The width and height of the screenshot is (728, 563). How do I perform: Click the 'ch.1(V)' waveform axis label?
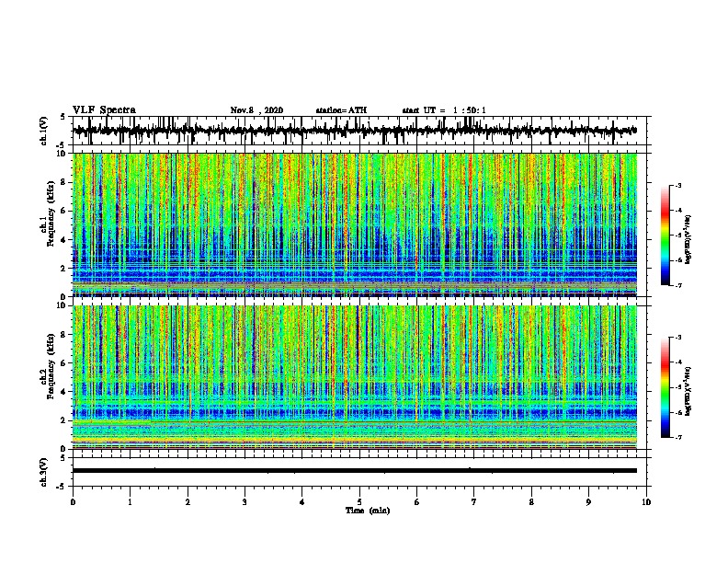[44, 131]
